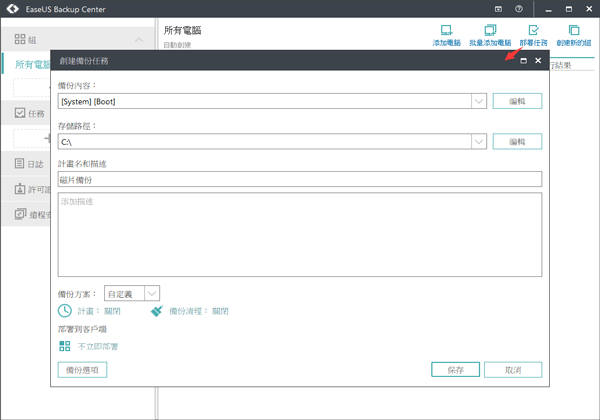Image resolution: width=600 pixels, height=420 pixels.
Task: Click the EaseUS Backup Center logo icon
Action: [x=13, y=9]
